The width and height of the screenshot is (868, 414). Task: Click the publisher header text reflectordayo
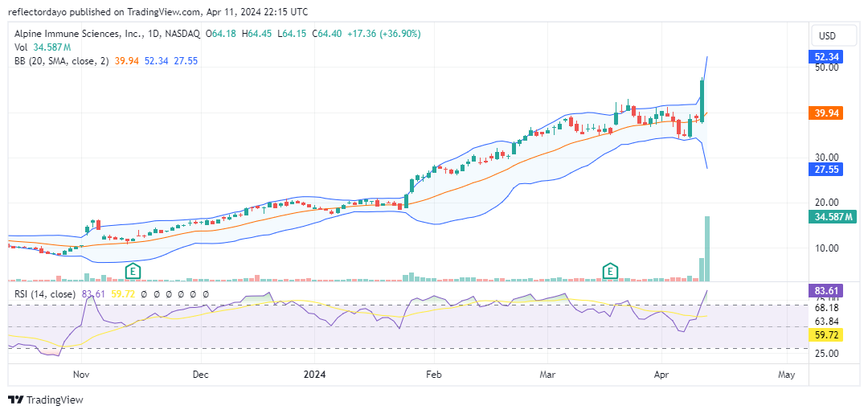click(37, 11)
